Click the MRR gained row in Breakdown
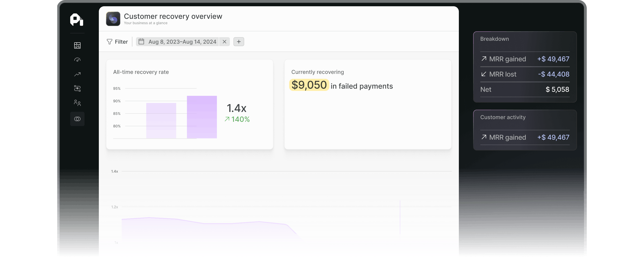The image size is (644, 257). [x=525, y=59]
